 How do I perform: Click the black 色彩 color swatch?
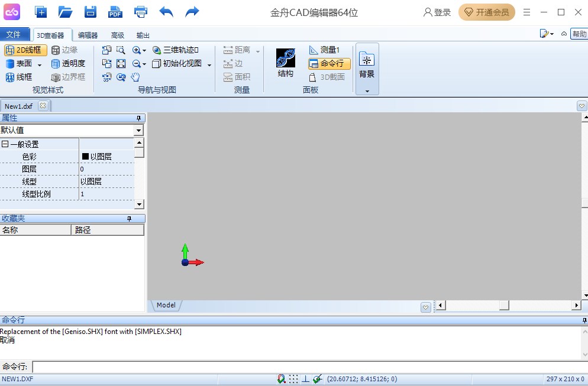tap(85, 157)
